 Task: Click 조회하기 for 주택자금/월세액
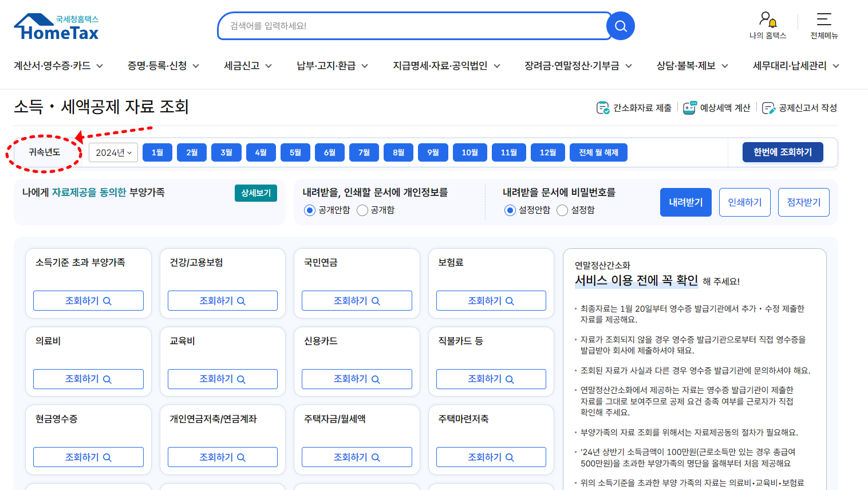click(357, 457)
